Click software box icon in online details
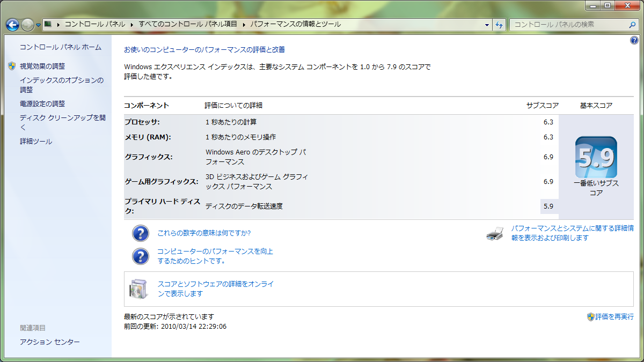644x362 pixels. (x=137, y=289)
